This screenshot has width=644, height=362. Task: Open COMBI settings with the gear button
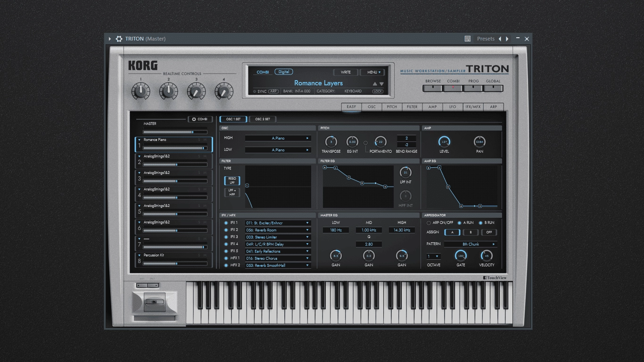200,119
